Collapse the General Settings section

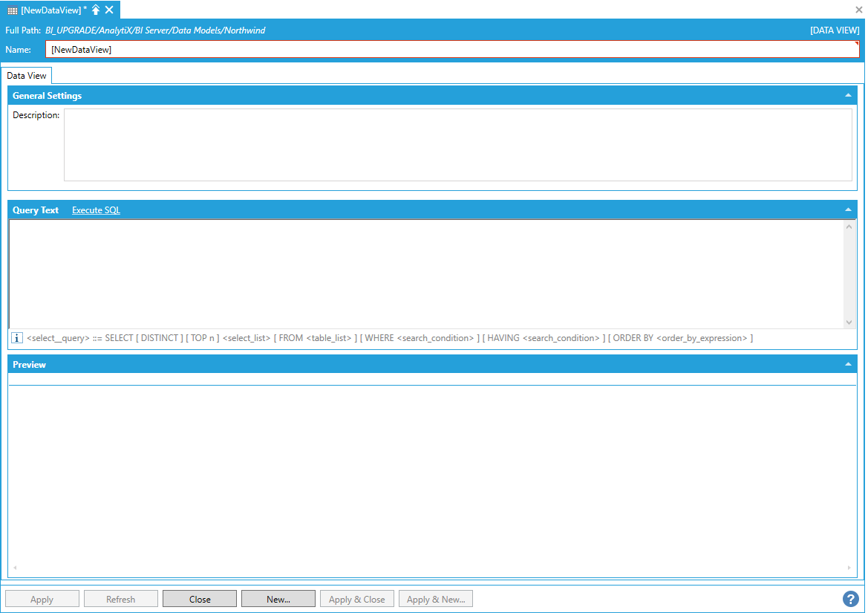[848, 95]
